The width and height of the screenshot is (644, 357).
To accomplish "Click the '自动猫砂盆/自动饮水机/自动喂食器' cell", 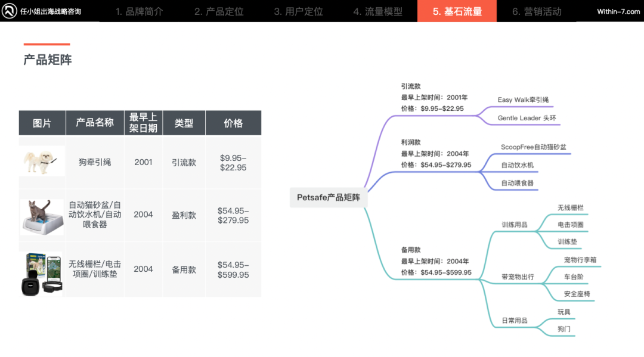I will pos(95,215).
